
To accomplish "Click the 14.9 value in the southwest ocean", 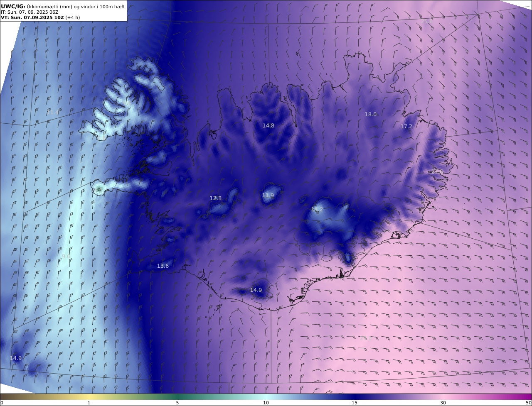I will (x=16, y=358).
